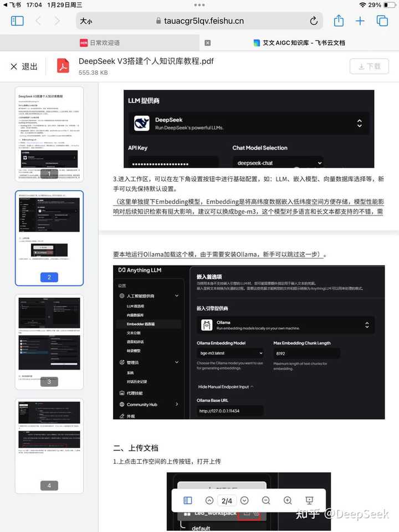This screenshot has width=399, height=532.
Task: Click the API Key password field
Action: tap(173, 163)
